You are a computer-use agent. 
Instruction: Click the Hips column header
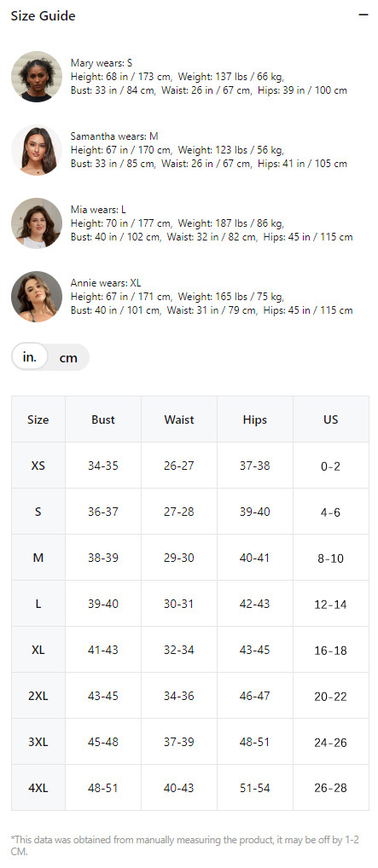[255, 420]
